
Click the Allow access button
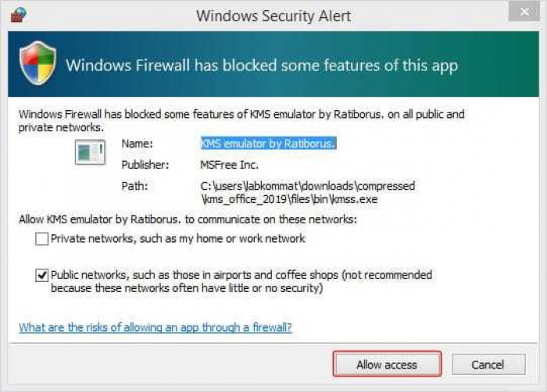click(387, 365)
